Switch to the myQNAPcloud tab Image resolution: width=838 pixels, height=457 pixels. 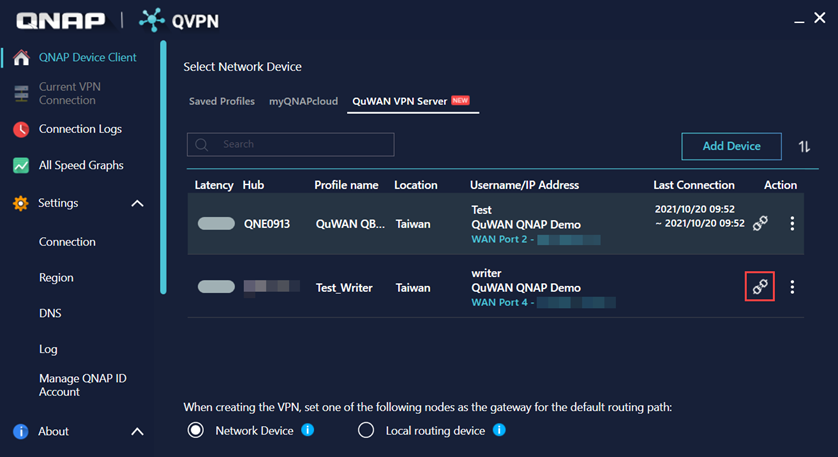click(x=303, y=101)
